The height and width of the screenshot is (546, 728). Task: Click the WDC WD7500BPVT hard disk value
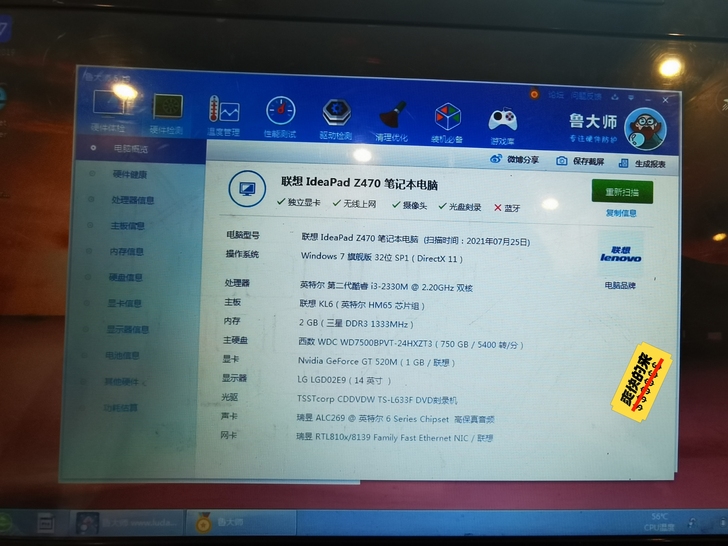[410, 344]
